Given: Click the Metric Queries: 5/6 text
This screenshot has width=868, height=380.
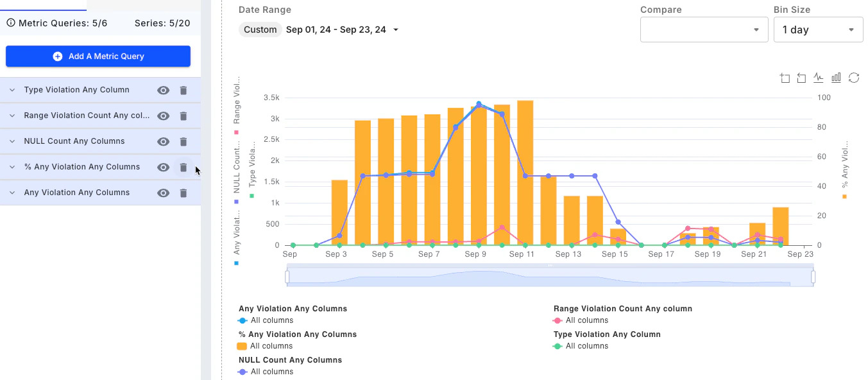Looking at the screenshot, I should 63,23.
